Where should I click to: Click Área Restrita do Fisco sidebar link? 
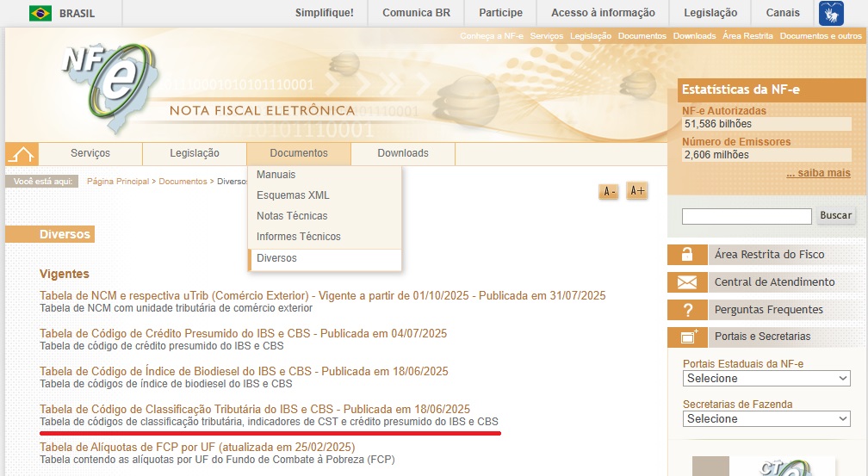(x=770, y=255)
